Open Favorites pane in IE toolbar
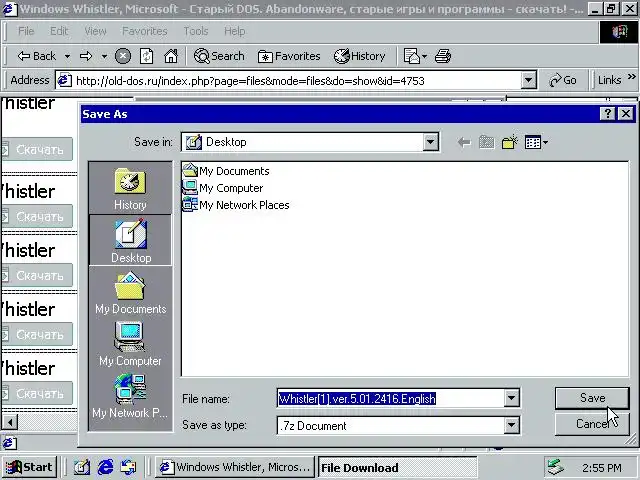 tap(289, 56)
